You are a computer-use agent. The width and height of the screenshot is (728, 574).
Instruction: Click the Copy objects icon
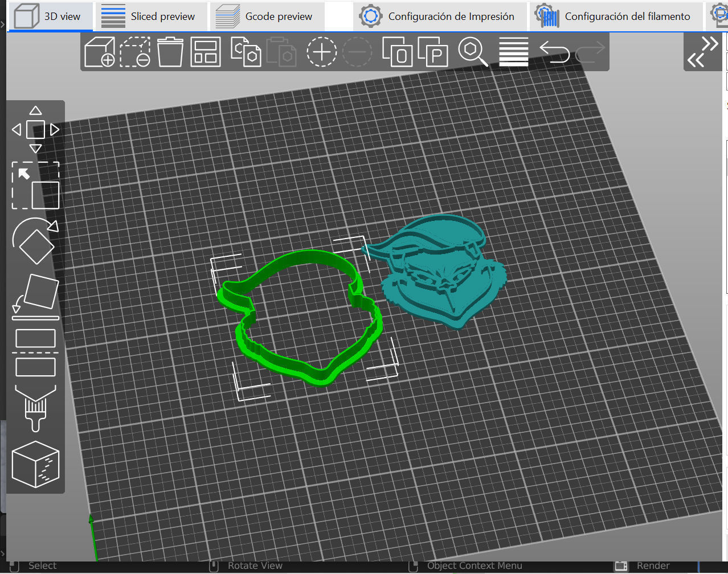point(246,52)
